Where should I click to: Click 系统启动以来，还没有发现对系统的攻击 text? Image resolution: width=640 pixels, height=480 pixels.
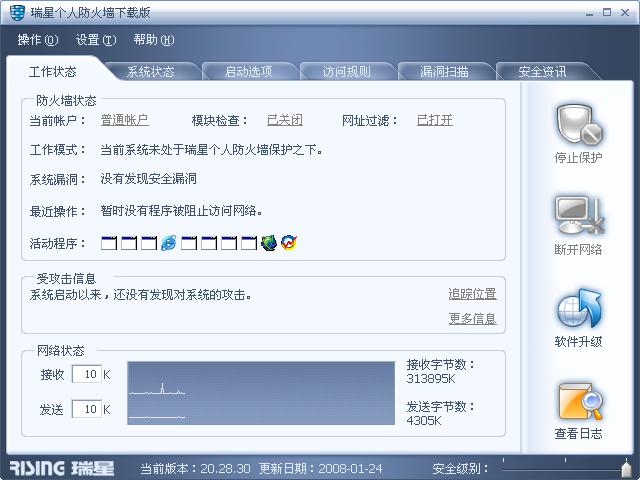point(140,295)
